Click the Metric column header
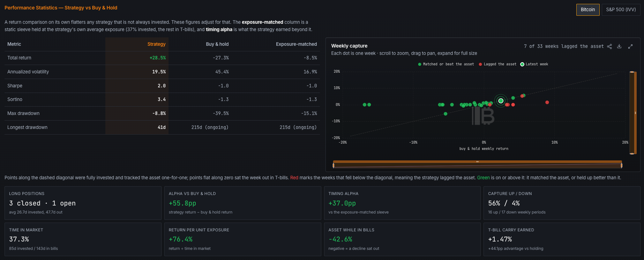The height and width of the screenshot is (260, 644). point(14,44)
